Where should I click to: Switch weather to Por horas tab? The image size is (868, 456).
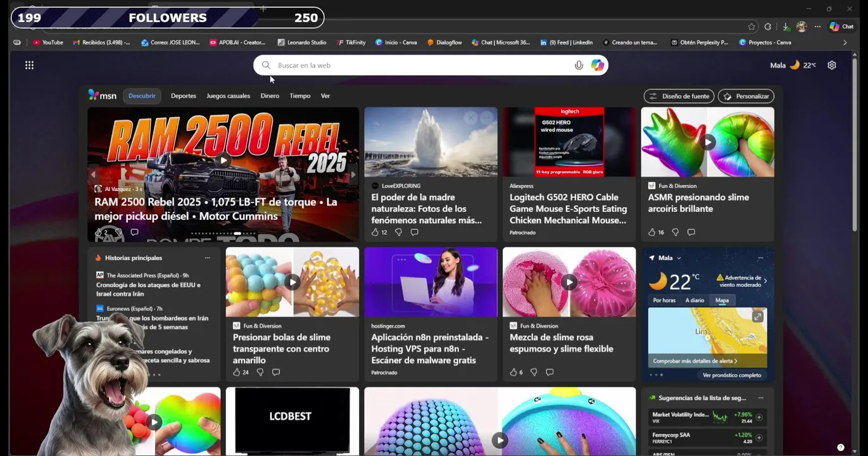[664, 300]
